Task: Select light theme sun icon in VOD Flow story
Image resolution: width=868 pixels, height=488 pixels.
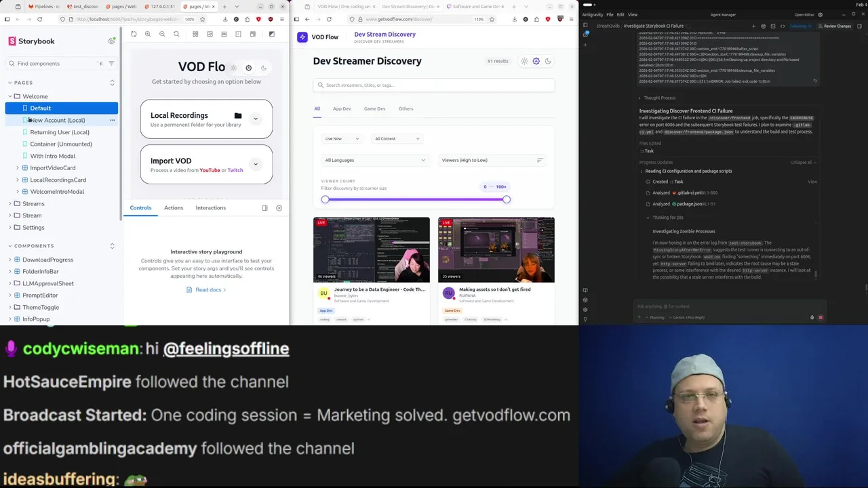Action: (233, 68)
